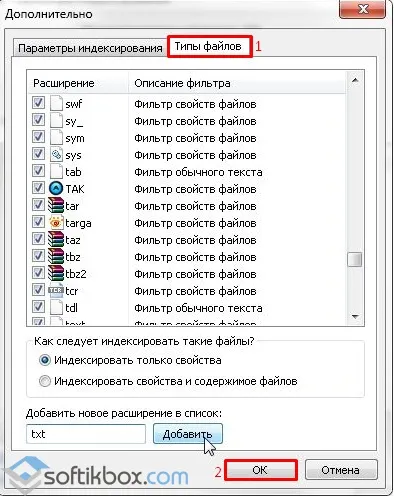394x496 pixels.
Task: Close the 'Дополнительно' dialog window
Action: [363, 9]
